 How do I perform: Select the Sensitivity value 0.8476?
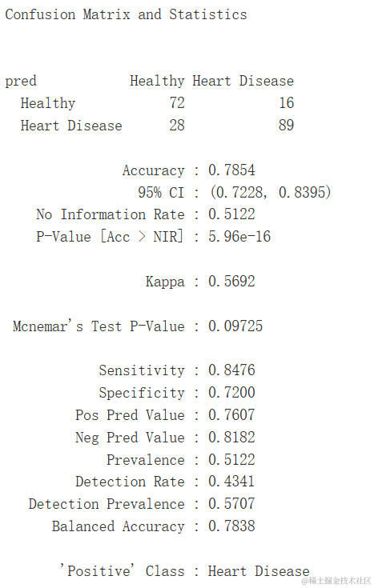[x=231, y=370]
